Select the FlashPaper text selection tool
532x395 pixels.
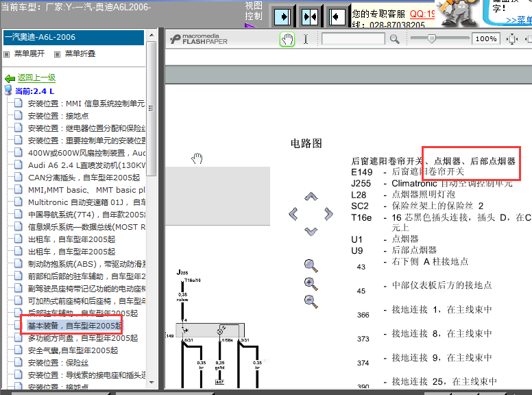pos(306,39)
